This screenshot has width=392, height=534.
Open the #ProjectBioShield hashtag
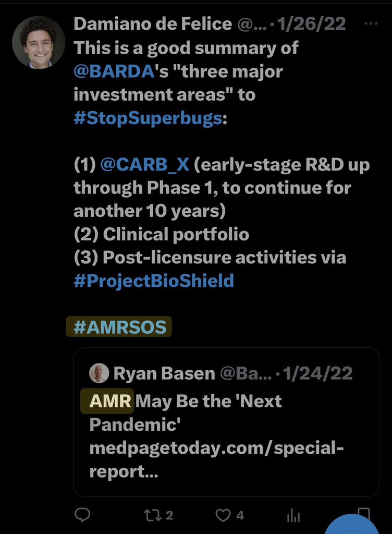point(154,281)
